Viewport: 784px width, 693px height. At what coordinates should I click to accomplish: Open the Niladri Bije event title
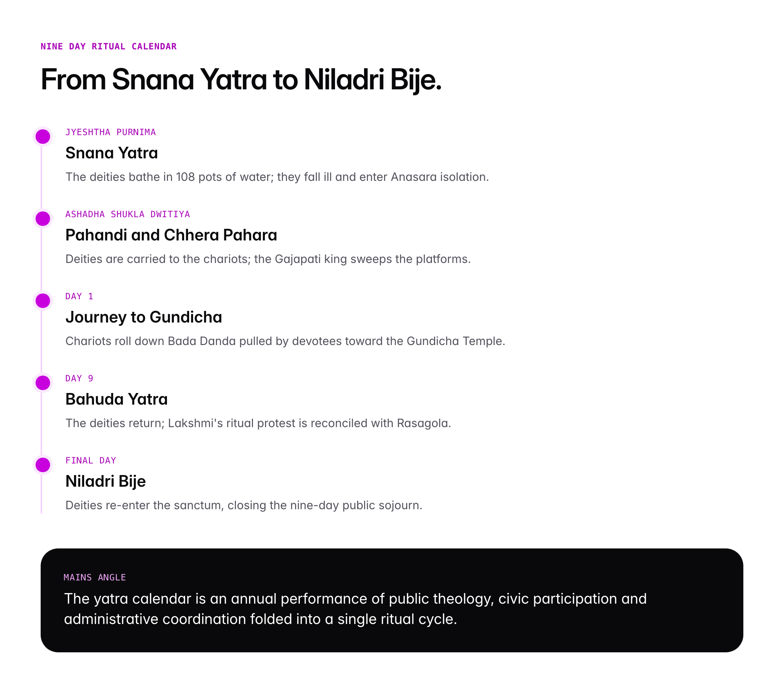click(x=106, y=482)
